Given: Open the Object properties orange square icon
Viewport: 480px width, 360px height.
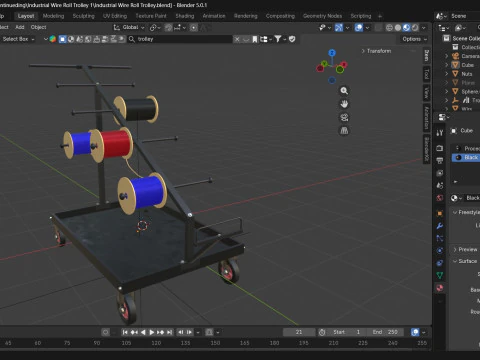Looking at the screenshot, I should 440,213.
